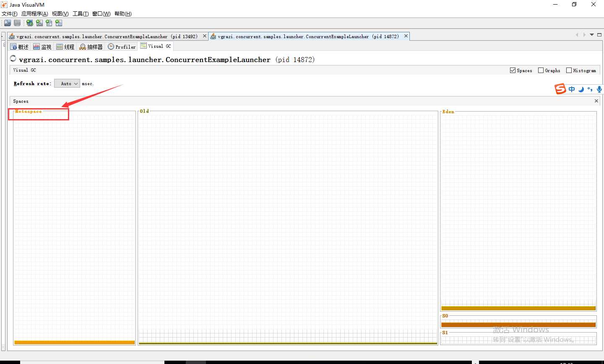Open the Refresh rate Auto dropdown
The width and height of the screenshot is (604, 364).
(67, 83)
